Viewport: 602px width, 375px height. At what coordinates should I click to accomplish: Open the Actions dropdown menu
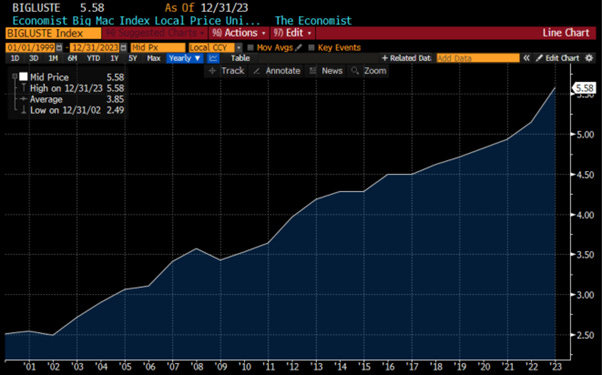(x=239, y=33)
